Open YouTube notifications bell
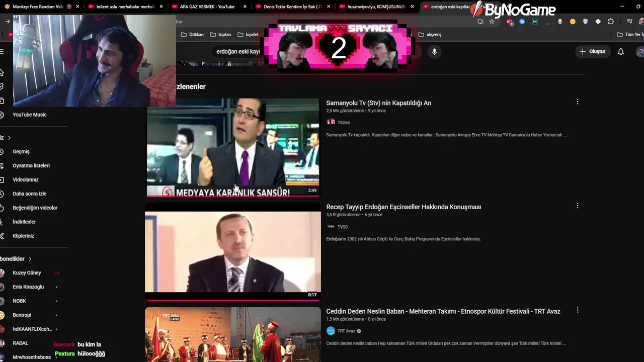 click(x=621, y=51)
